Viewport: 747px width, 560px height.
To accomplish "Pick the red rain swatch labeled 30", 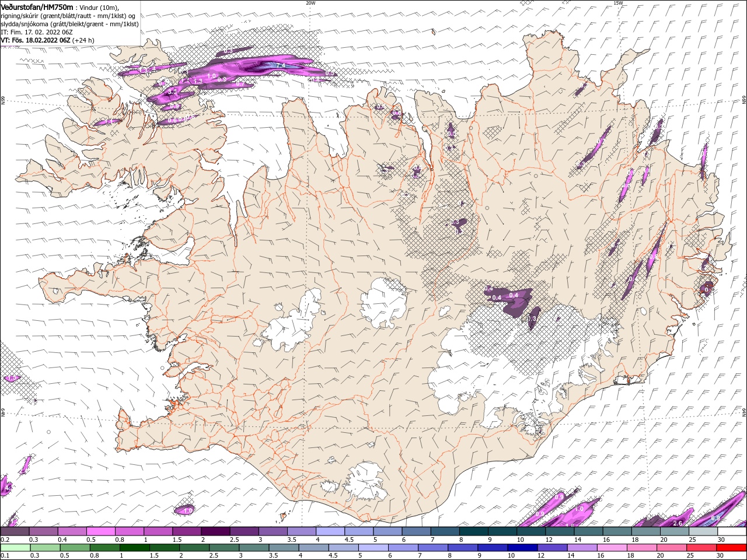I will 731,548.
